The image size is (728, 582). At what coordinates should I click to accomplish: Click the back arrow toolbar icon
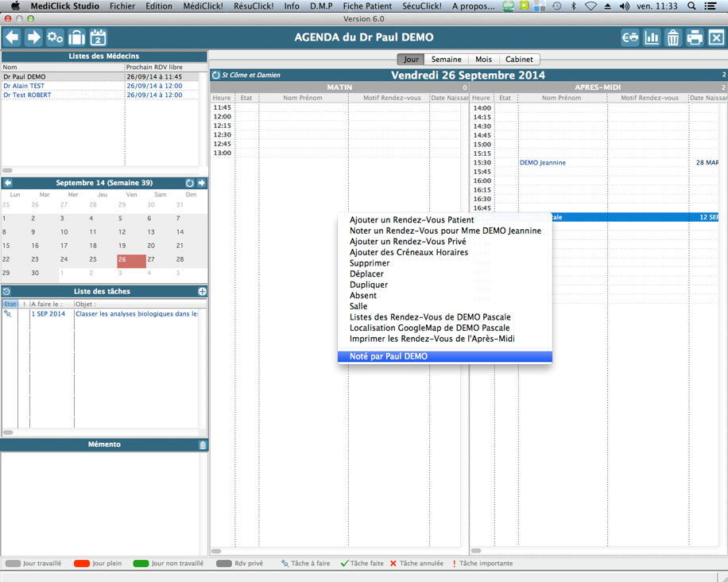click(x=12, y=37)
